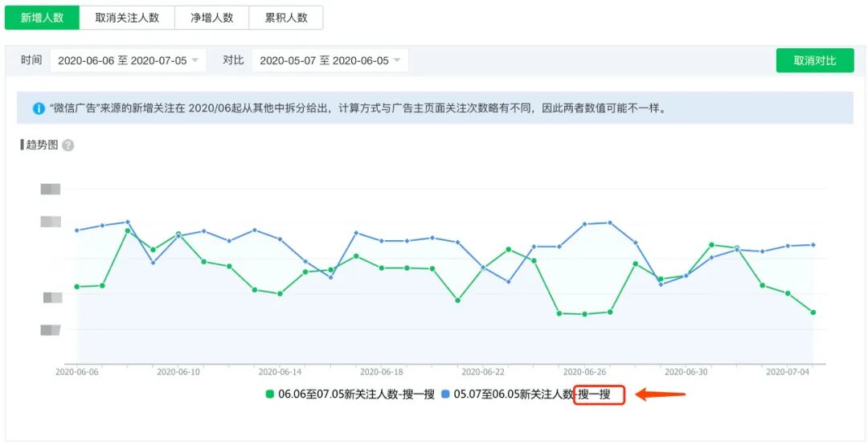Image resolution: width=868 pixels, height=445 pixels.
Task: Open the 时间 date range dropdown arrow
Action: 194,60
